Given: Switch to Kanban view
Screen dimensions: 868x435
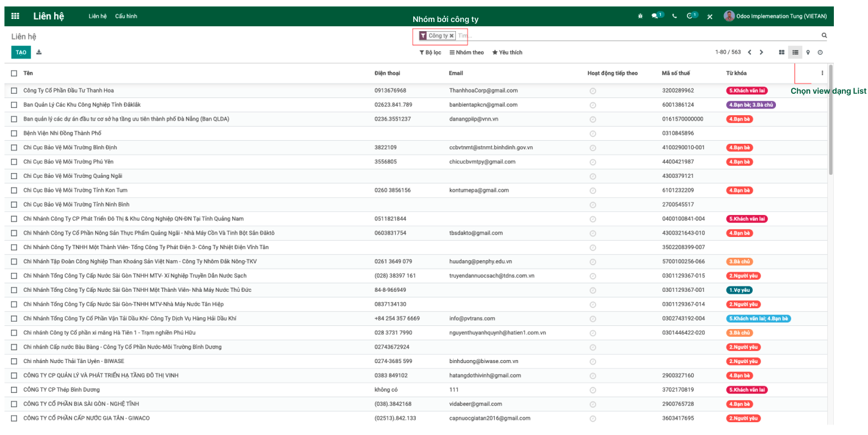Looking at the screenshot, I should (x=781, y=52).
